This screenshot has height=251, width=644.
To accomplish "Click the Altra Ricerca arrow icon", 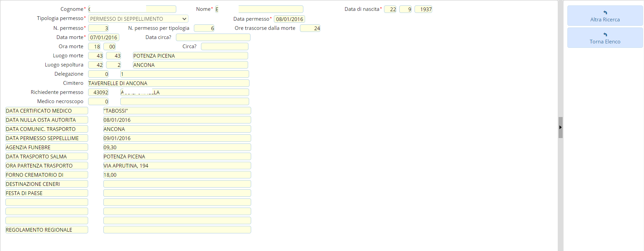I will pyautogui.click(x=605, y=13).
